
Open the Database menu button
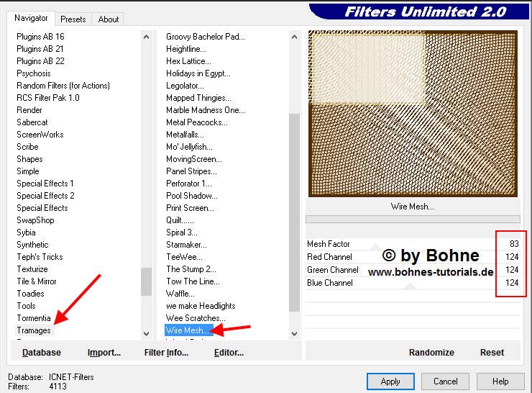pos(42,353)
